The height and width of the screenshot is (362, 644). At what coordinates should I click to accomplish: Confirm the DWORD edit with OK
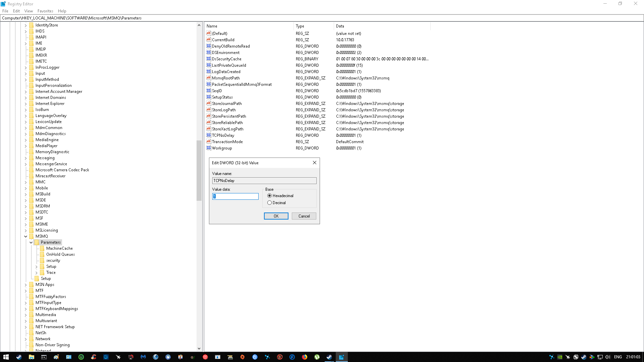[x=276, y=216]
